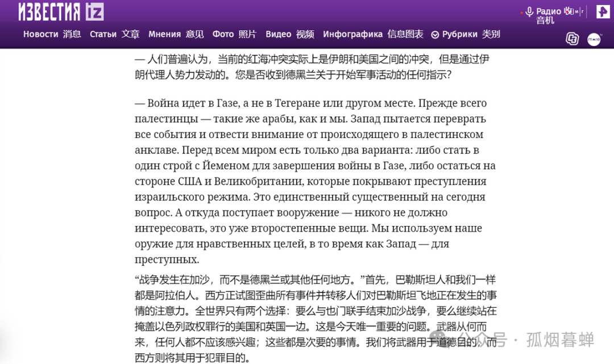Open the Новости news section
Screen dimensions: 614x364
click(x=52, y=35)
